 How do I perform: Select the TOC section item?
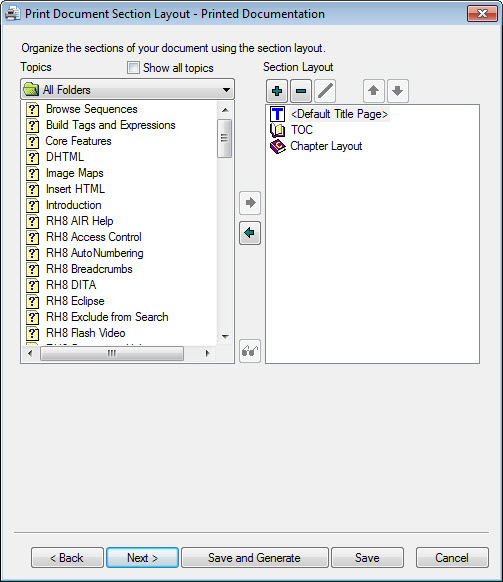coord(301,130)
